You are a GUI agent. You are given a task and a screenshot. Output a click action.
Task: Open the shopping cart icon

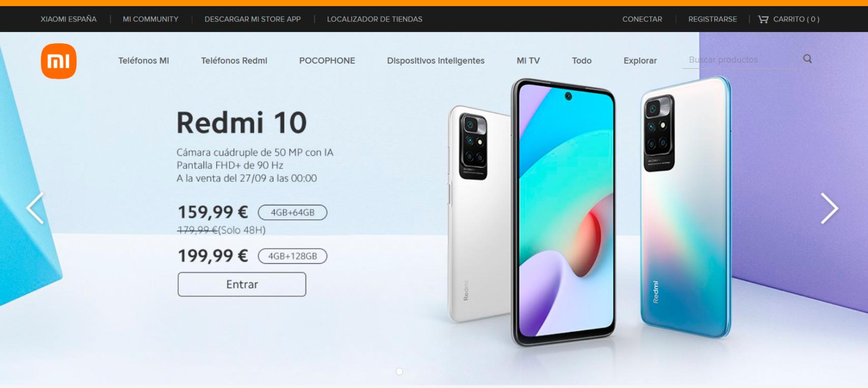click(x=763, y=19)
